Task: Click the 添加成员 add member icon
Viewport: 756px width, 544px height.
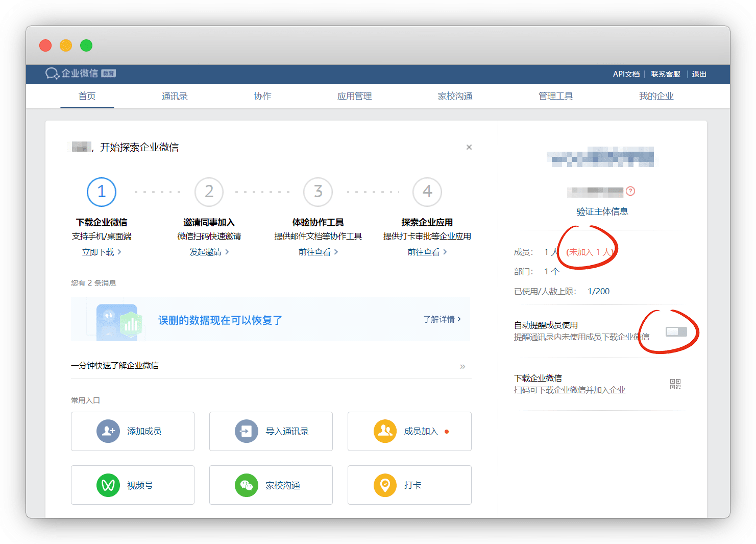Action: tap(108, 431)
